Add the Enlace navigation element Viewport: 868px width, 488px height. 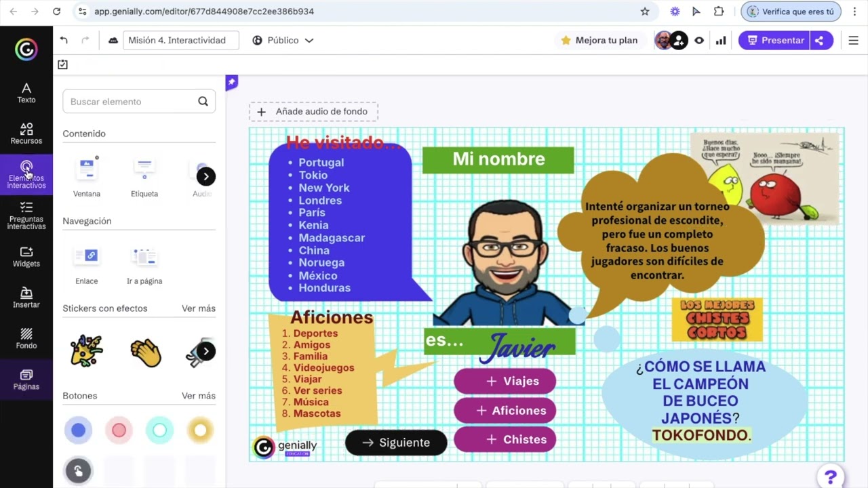(87, 264)
